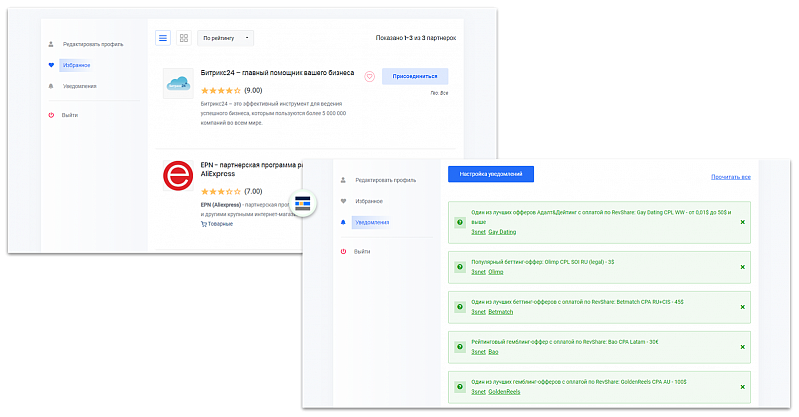Open the 'Битрикс24 – главный помощник' title
799x417 pixels.
click(277, 73)
